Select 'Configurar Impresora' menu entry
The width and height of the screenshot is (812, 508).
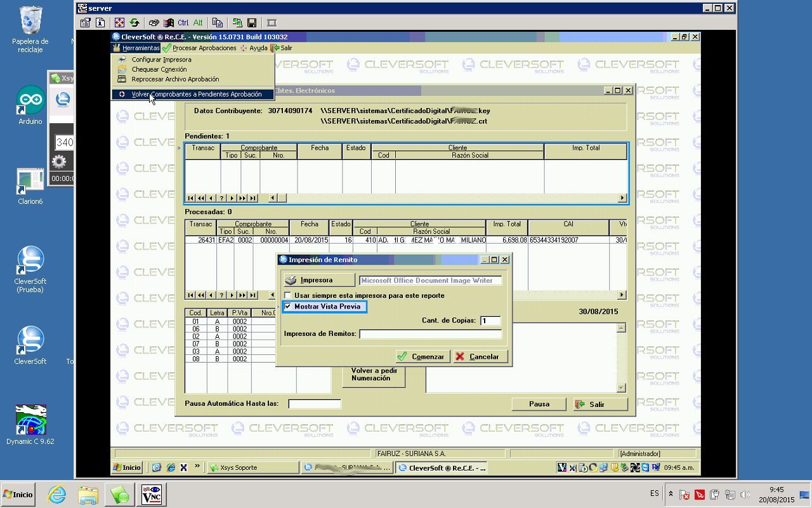coord(161,60)
